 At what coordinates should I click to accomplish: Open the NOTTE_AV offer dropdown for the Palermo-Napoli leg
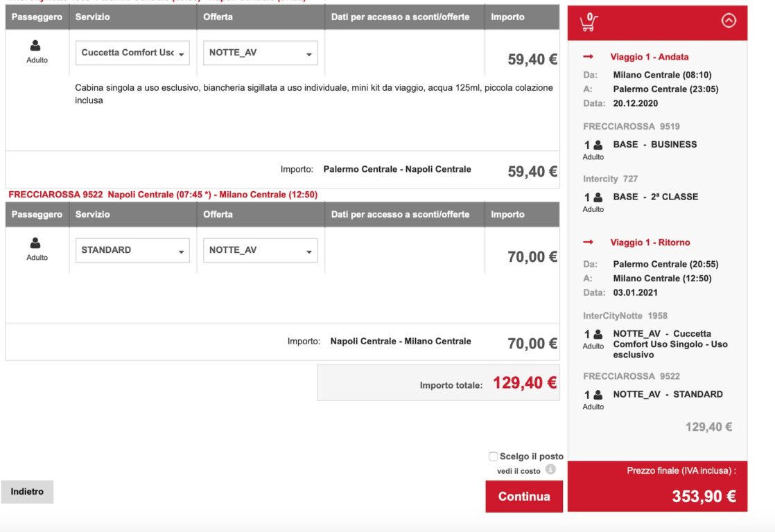click(261, 53)
